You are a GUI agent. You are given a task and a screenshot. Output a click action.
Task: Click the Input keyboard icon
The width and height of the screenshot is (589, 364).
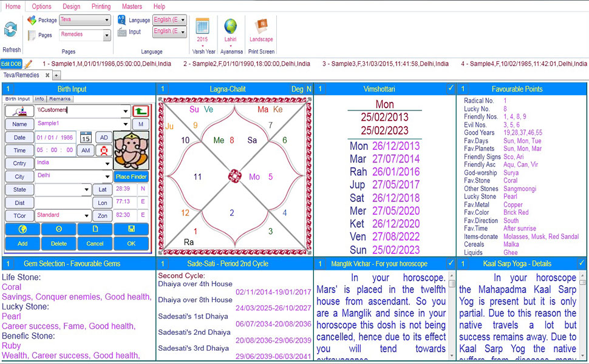121,32
